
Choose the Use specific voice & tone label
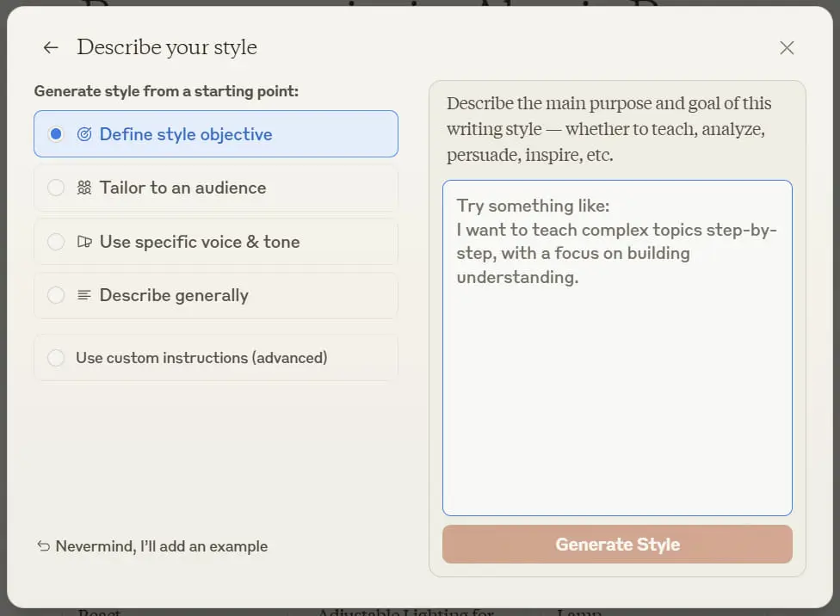click(200, 242)
